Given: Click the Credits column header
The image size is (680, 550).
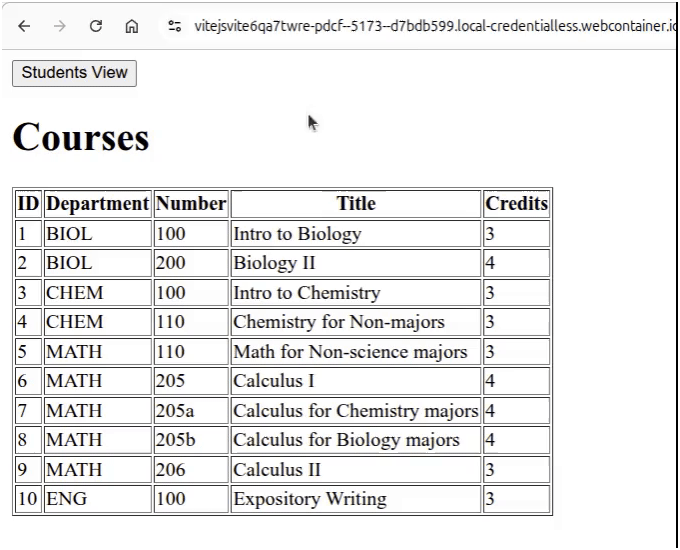Looking at the screenshot, I should pyautogui.click(x=516, y=204).
